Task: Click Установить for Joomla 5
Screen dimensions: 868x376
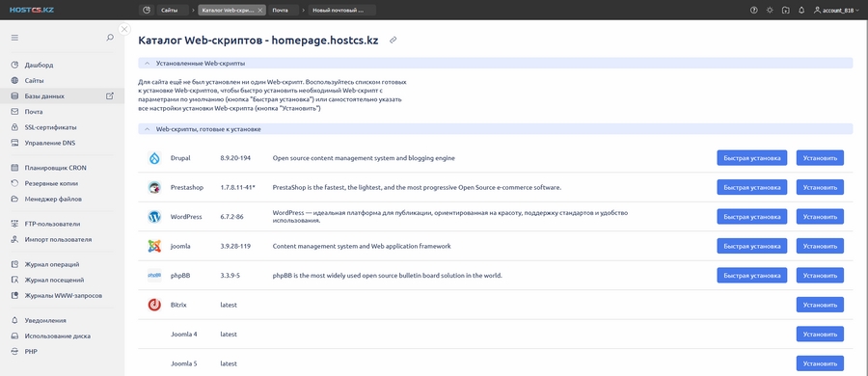Action: [x=820, y=363]
